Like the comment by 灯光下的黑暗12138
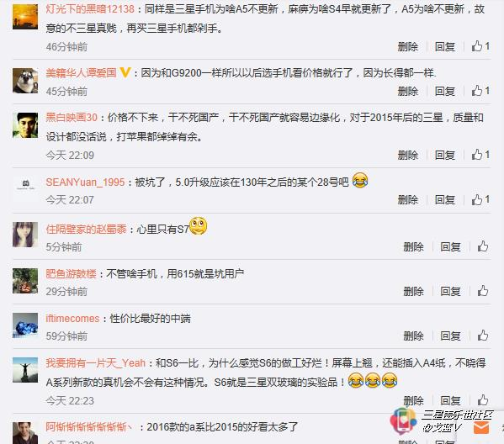 480,46
